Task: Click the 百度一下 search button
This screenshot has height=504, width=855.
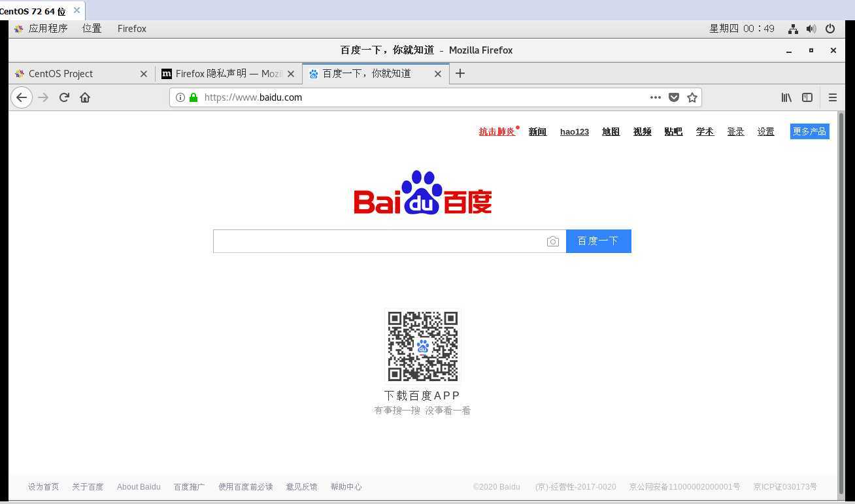Action: point(598,241)
